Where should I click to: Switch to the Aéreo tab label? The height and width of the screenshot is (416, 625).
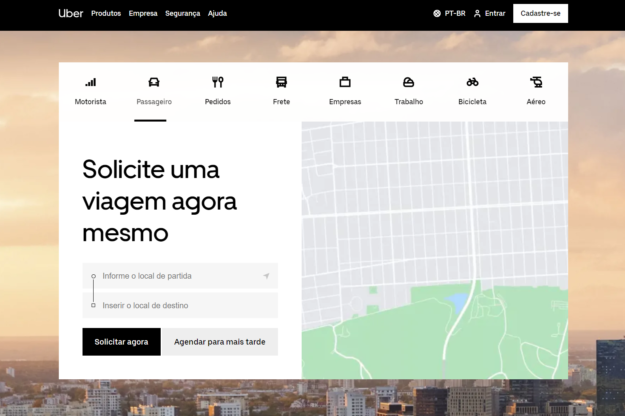pyautogui.click(x=536, y=102)
